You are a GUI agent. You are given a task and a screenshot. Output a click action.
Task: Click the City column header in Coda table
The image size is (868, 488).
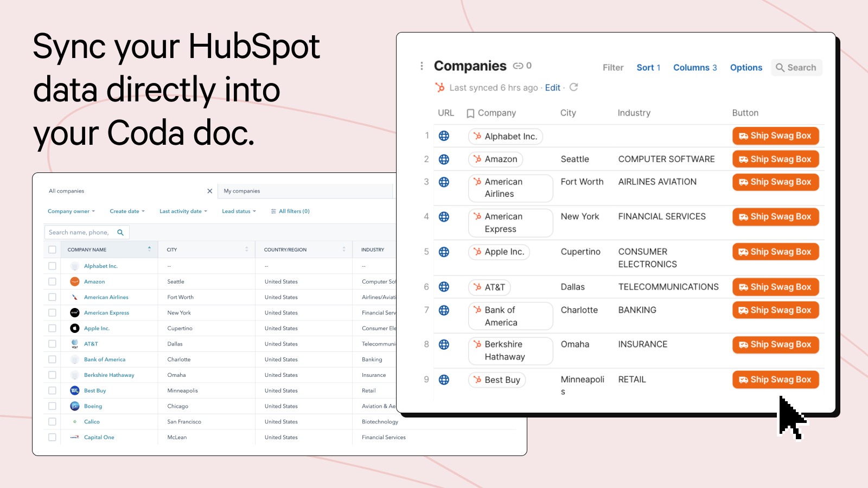click(x=568, y=113)
